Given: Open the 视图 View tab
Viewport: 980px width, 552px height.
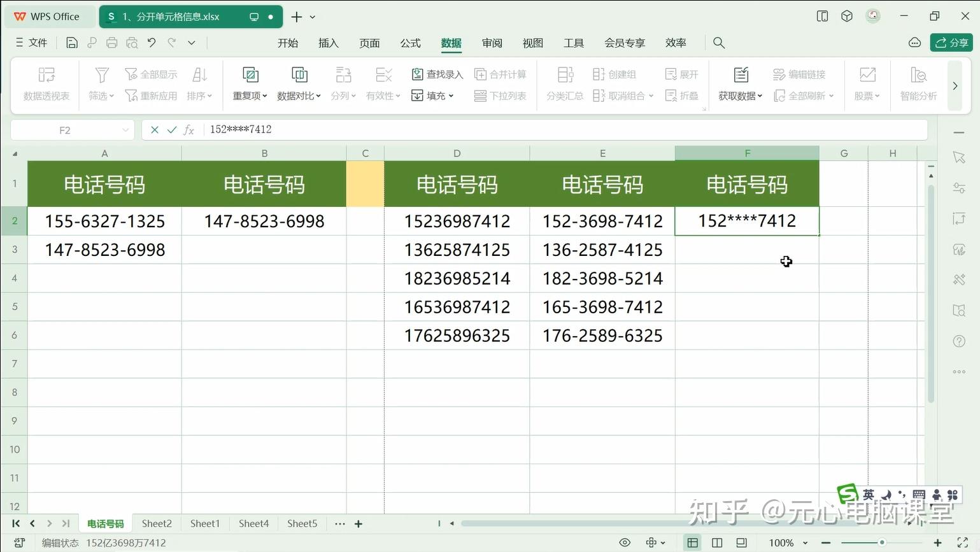Looking at the screenshot, I should pyautogui.click(x=532, y=43).
